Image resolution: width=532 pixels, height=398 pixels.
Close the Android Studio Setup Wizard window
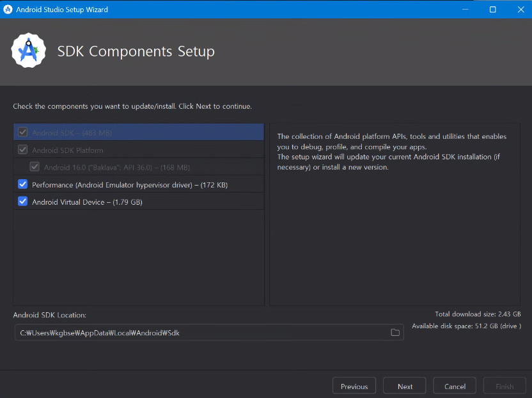[x=520, y=10]
